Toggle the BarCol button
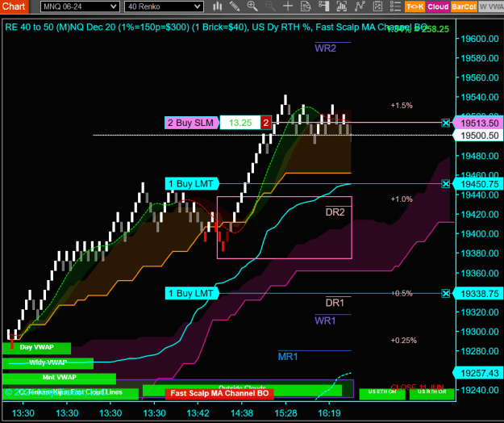Screen dimensions: 504x423 pos(463,6)
